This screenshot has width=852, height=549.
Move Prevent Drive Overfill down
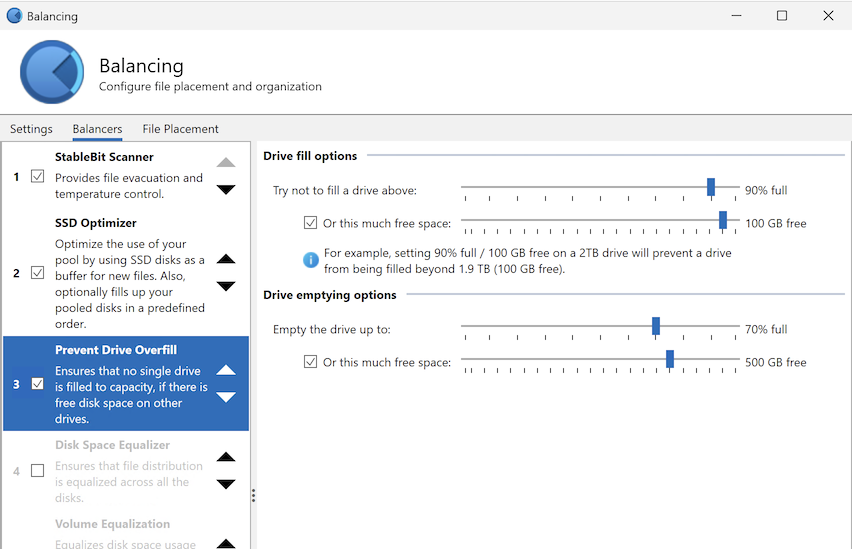coord(226,397)
